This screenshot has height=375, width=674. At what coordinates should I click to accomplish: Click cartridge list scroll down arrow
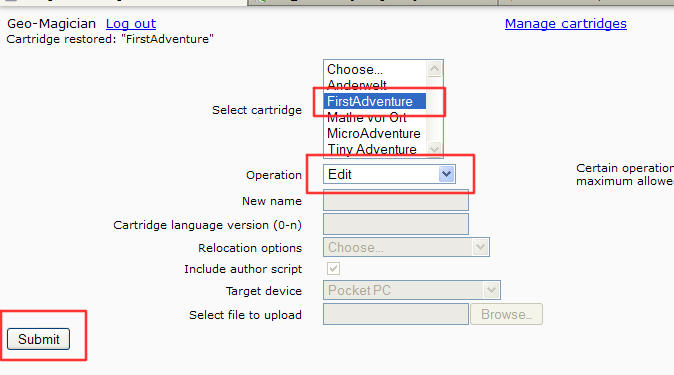click(435, 149)
